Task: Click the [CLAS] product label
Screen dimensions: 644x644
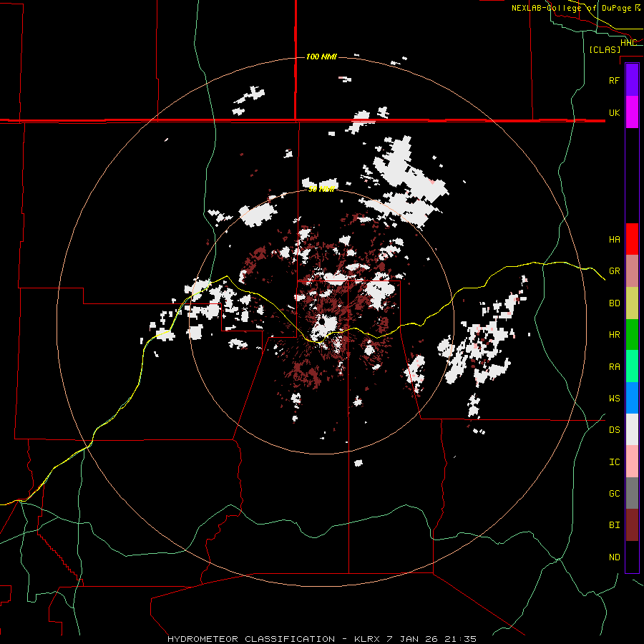Action: coord(605,49)
